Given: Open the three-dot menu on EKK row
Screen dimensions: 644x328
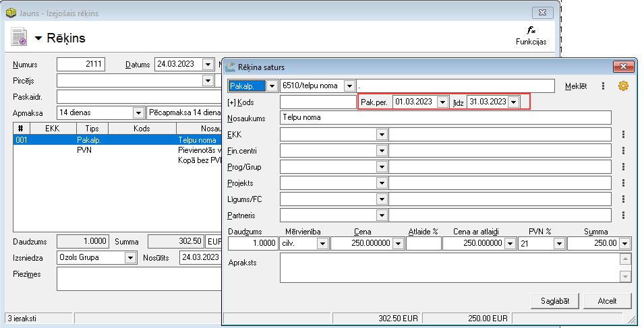Looking at the screenshot, I should coord(624,134).
